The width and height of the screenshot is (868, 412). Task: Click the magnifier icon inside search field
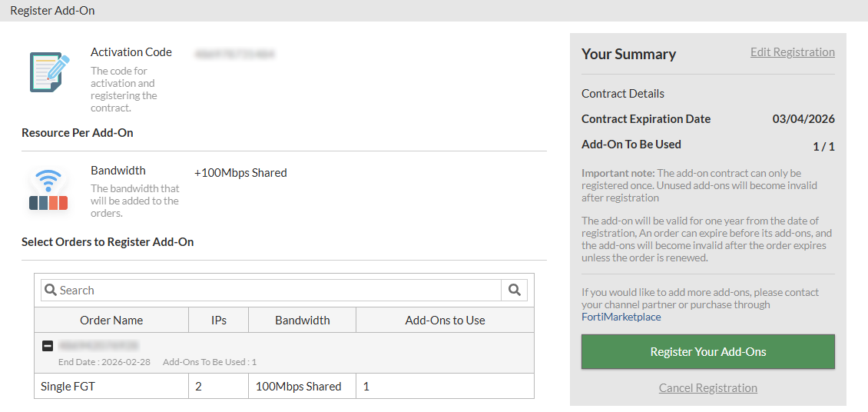pos(51,290)
